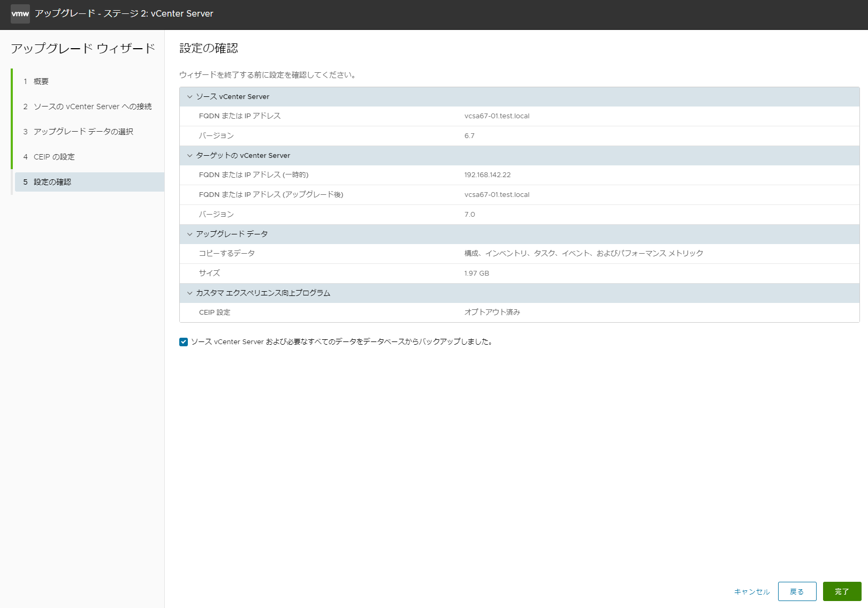Viewport: 868px width, 608px height.
Task: Click the backup confirmation label text
Action: 341,342
